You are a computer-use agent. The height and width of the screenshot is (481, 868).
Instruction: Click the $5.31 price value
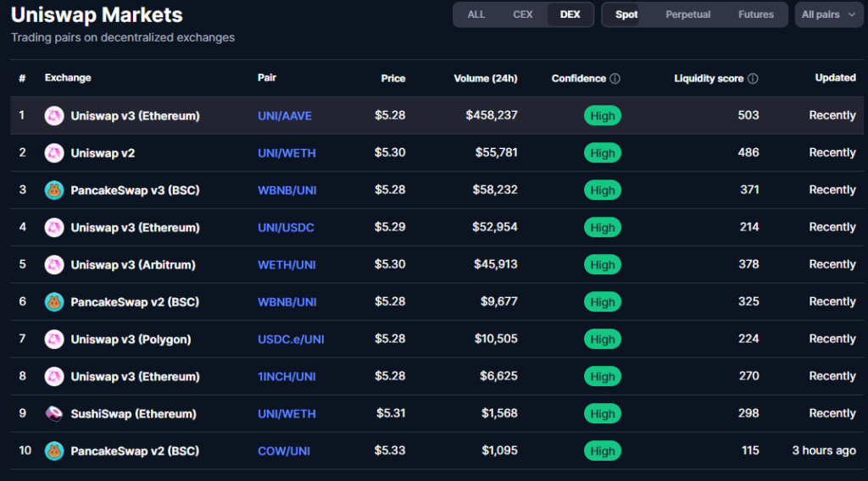pos(391,413)
